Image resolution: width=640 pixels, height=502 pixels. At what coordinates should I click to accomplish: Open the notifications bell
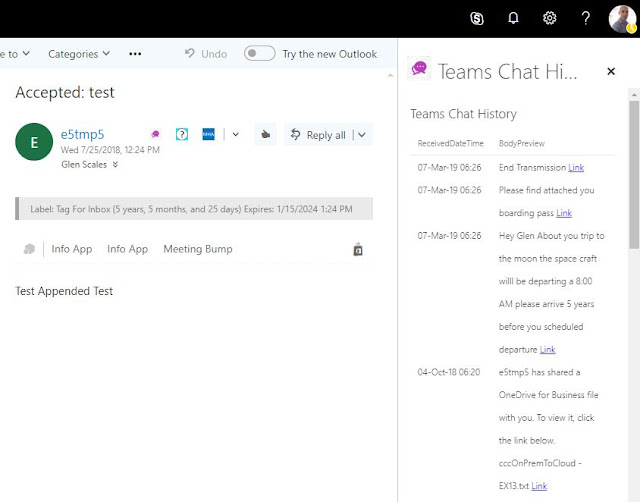513,18
